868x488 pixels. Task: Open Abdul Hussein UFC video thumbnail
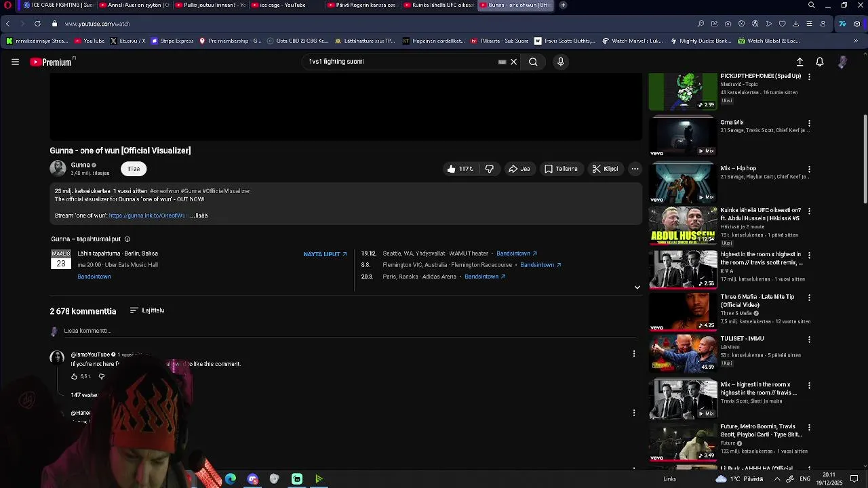[683, 225]
